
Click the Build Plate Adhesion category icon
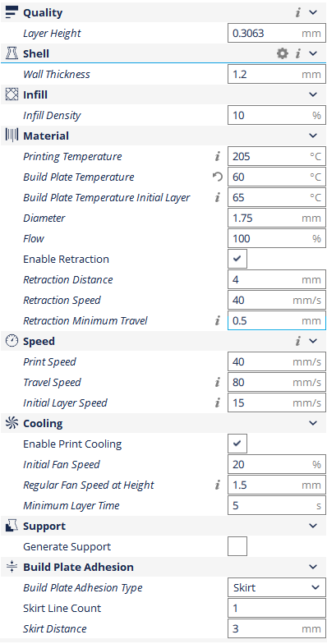12,567
